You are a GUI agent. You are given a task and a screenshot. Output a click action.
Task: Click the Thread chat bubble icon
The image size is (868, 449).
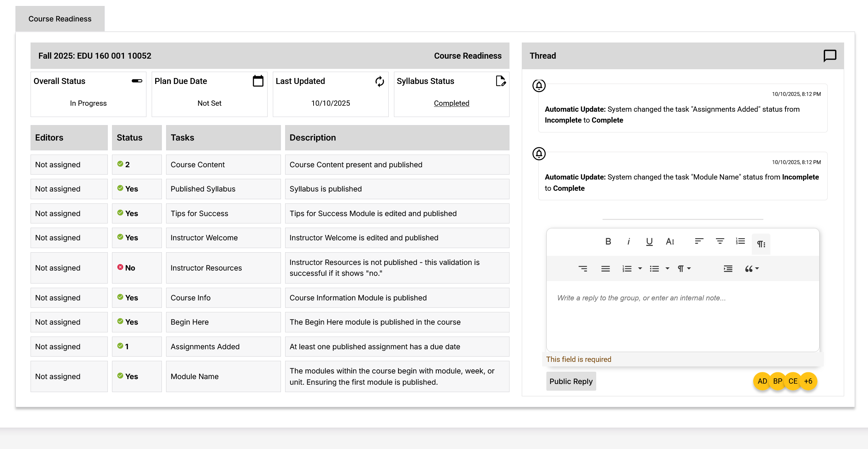click(x=830, y=56)
